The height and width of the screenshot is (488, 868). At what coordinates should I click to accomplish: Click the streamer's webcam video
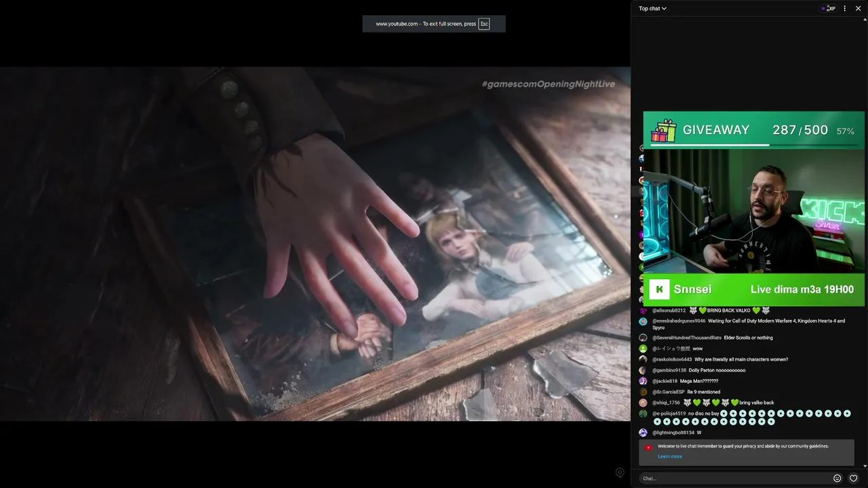[753, 211]
